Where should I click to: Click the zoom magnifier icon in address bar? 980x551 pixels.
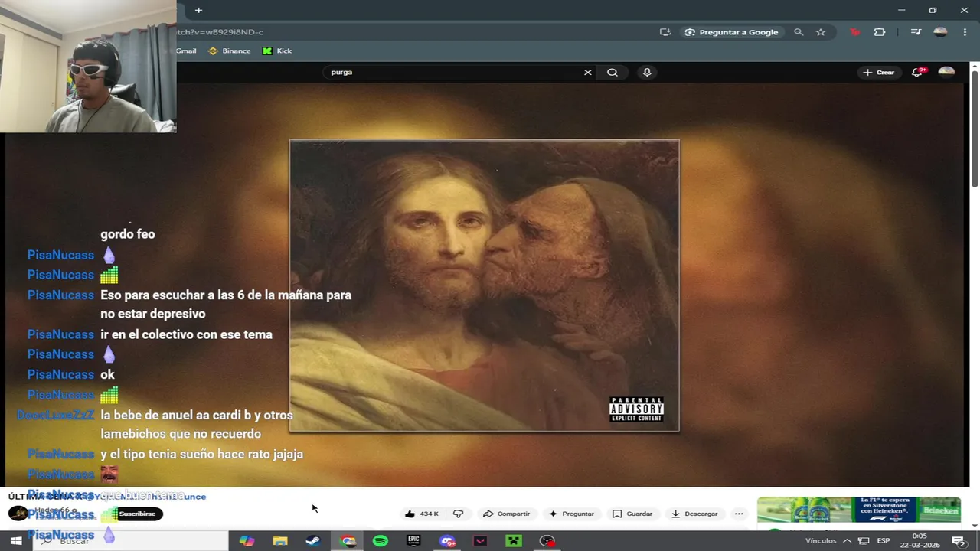(x=799, y=32)
